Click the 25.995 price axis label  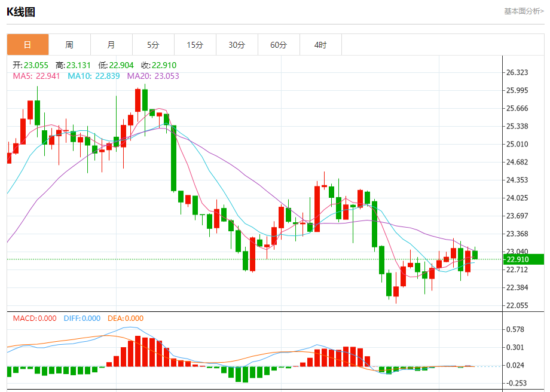coord(517,90)
